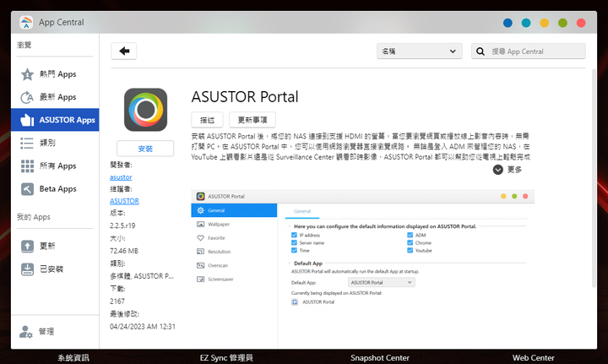
Task: Open 所有 Apps in the sidebar
Action: pos(55,166)
